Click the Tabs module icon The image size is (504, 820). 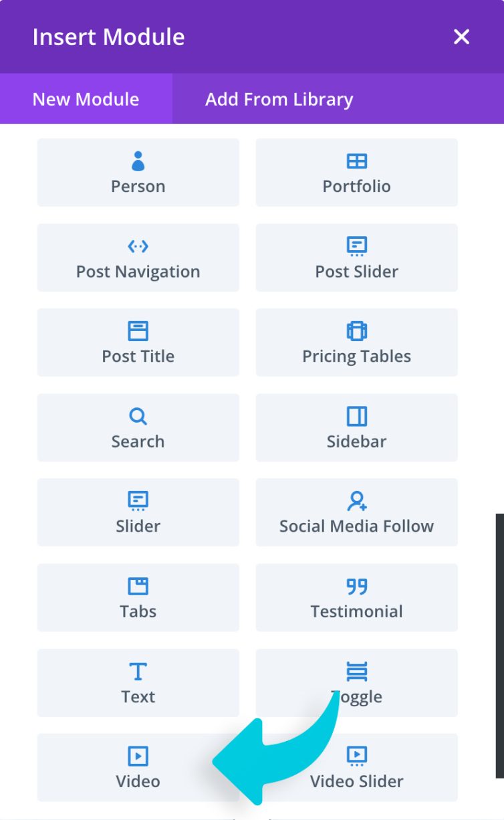point(138,587)
